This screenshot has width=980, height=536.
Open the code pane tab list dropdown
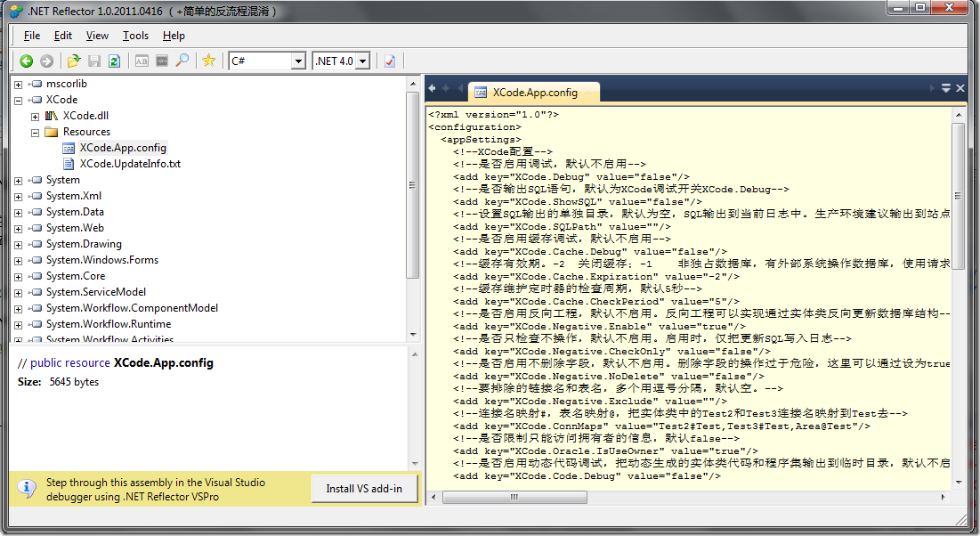pyautogui.click(x=946, y=88)
